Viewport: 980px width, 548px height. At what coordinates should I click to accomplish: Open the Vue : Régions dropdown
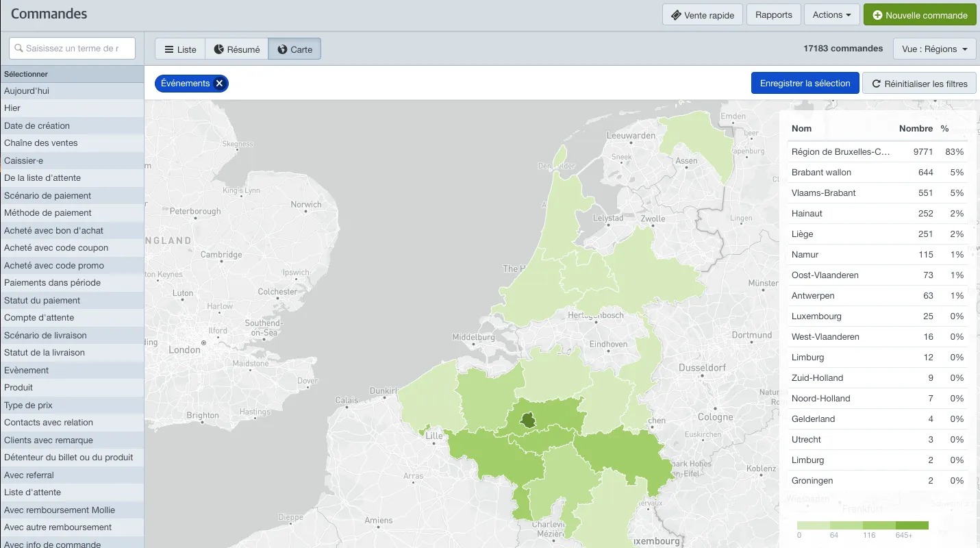935,49
